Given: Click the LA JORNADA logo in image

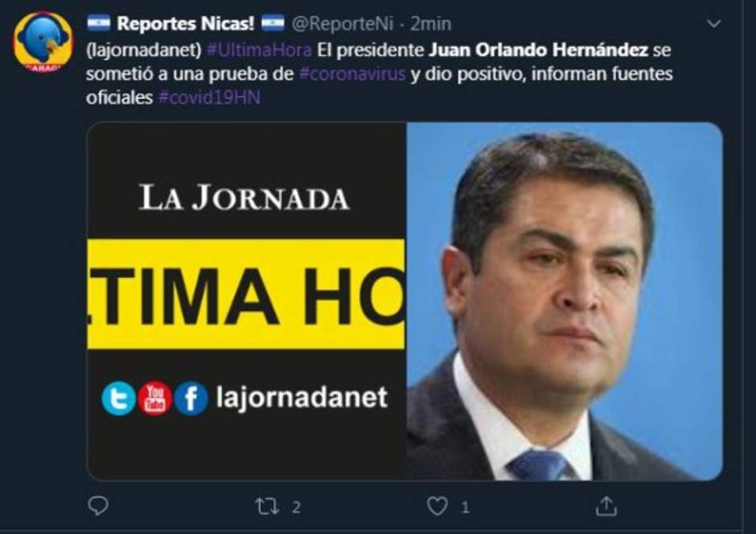Looking at the screenshot, I should pyautogui.click(x=244, y=197).
